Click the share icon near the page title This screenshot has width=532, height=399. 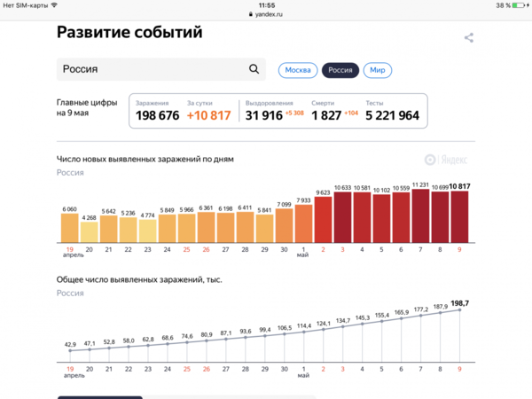(469, 37)
